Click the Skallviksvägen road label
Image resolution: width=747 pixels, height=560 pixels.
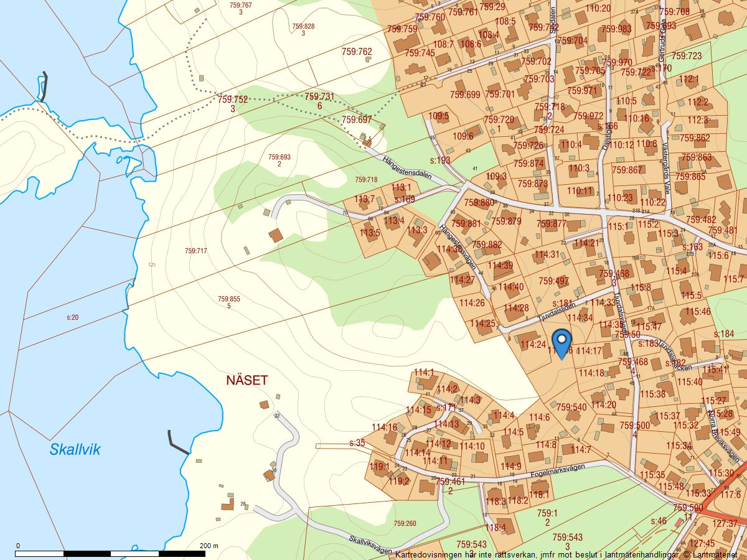click(370, 545)
